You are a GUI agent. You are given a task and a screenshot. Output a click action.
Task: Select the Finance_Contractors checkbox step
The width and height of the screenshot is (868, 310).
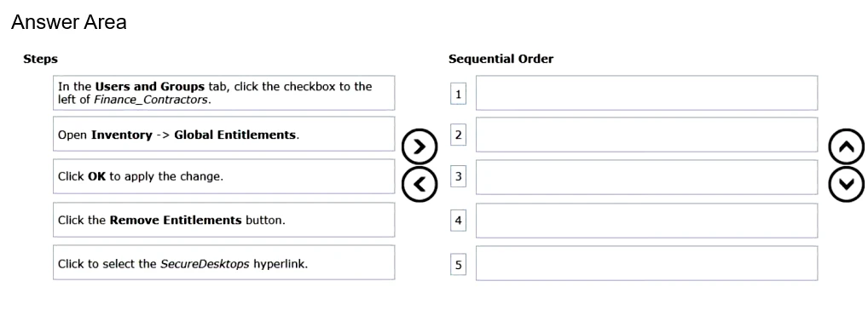coord(223,93)
